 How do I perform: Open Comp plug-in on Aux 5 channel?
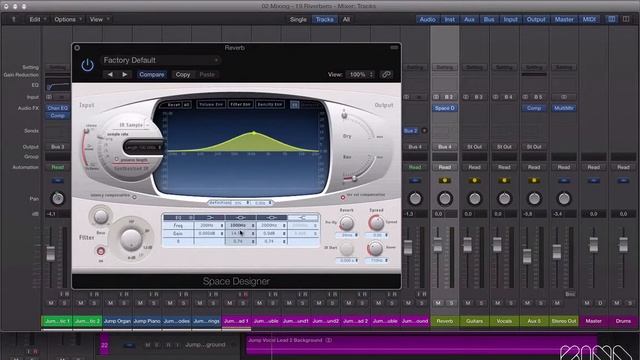533,108
